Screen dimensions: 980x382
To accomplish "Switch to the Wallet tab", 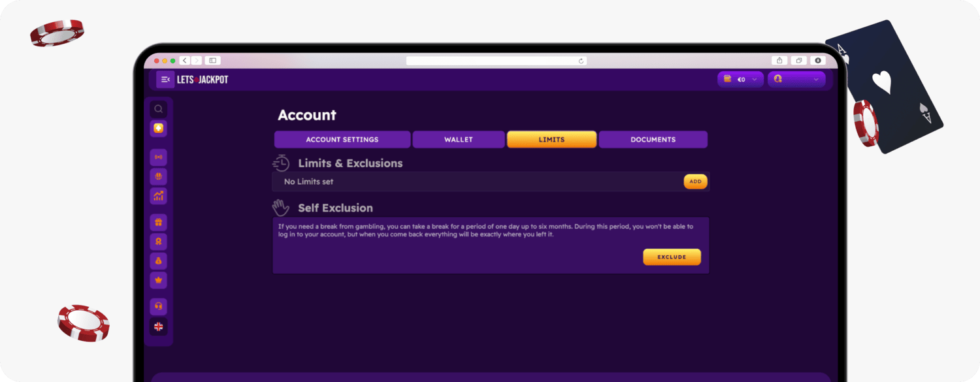I will click(x=459, y=140).
